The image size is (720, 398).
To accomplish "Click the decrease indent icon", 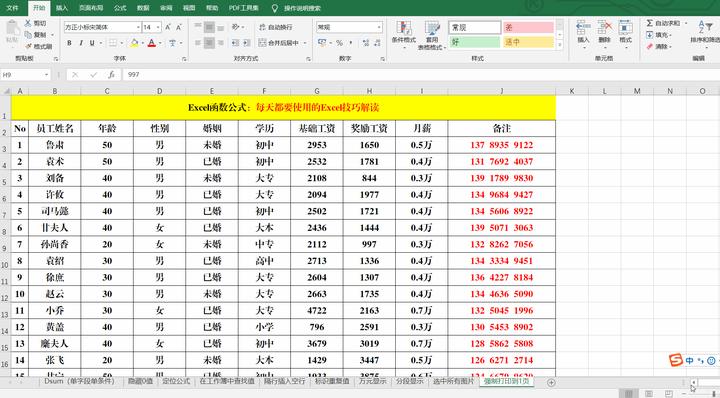I will click(x=236, y=43).
